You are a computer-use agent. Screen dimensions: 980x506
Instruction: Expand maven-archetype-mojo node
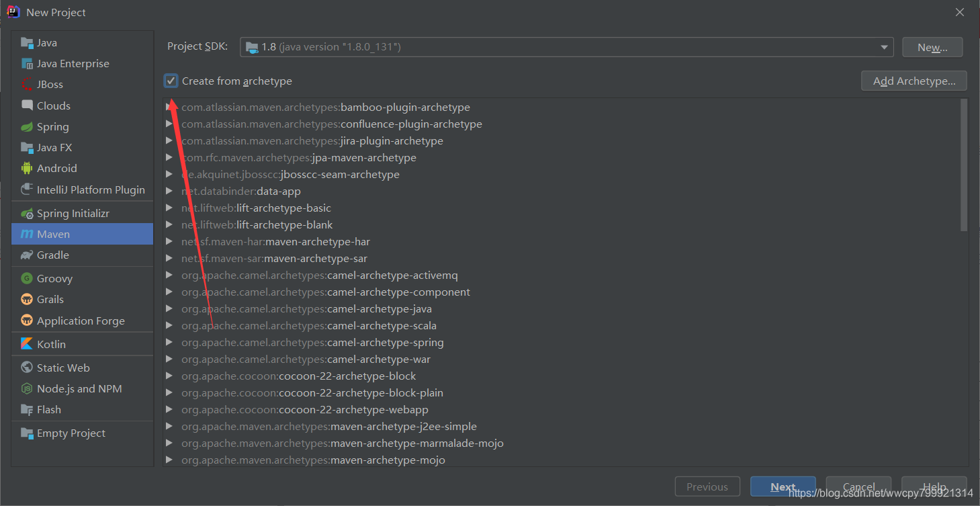pyautogui.click(x=169, y=460)
